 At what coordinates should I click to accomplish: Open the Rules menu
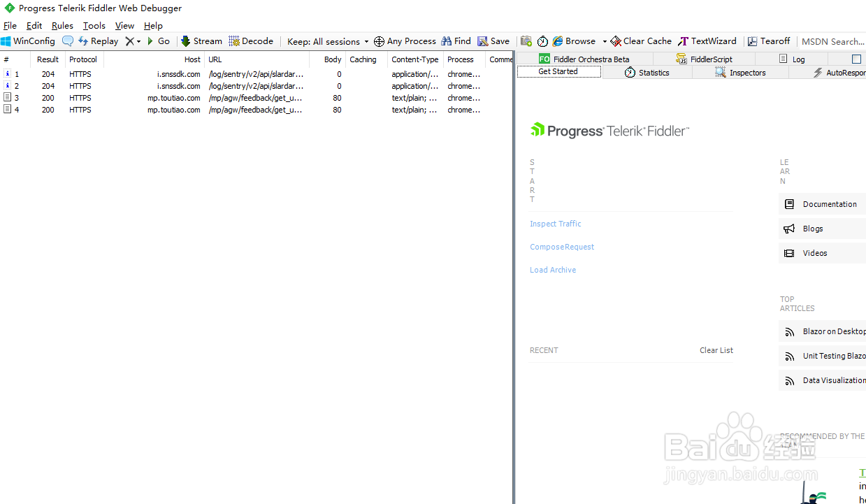(62, 26)
